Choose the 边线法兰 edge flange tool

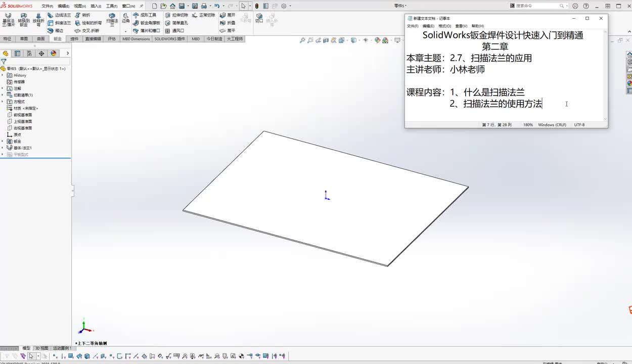pos(59,15)
